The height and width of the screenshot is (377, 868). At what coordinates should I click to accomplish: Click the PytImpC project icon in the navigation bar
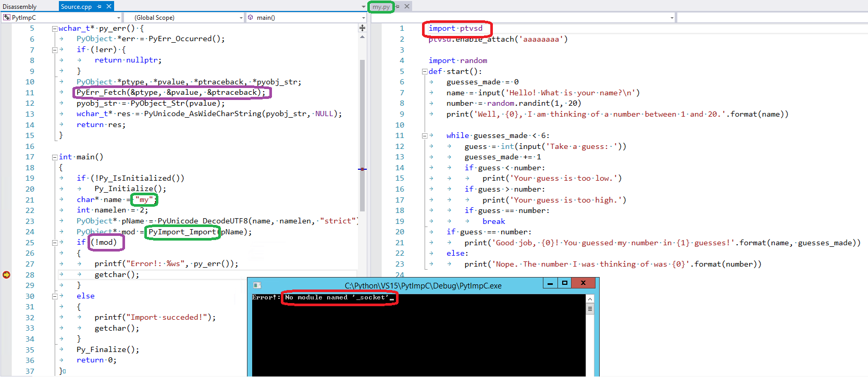tap(7, 17)
